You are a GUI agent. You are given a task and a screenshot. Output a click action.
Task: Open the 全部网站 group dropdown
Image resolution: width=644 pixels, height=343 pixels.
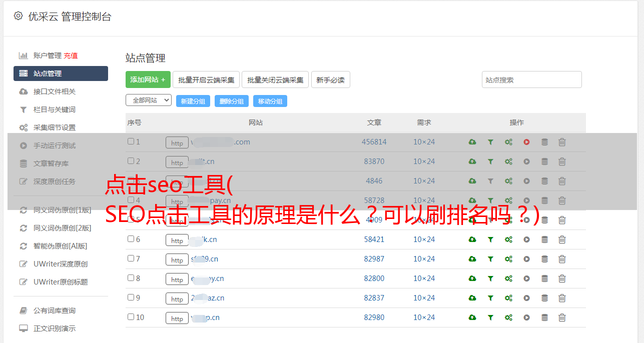click(x=148, y=100)
